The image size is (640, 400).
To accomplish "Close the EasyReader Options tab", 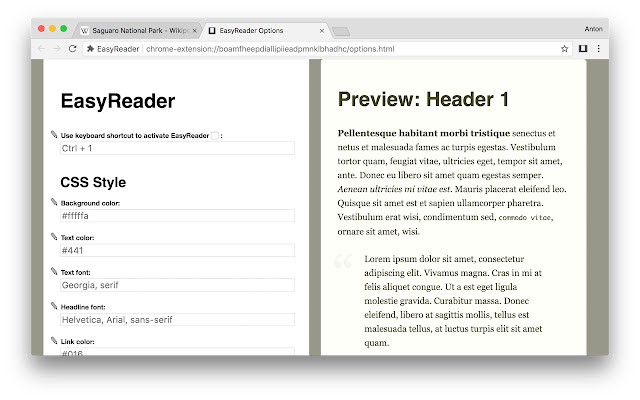I will pos(322,31).
